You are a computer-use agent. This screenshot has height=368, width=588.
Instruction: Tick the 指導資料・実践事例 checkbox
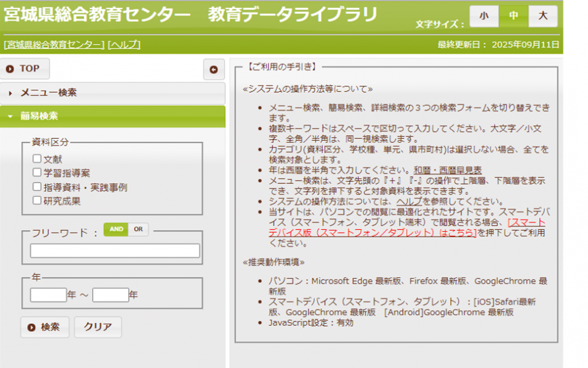pos(37,187)
